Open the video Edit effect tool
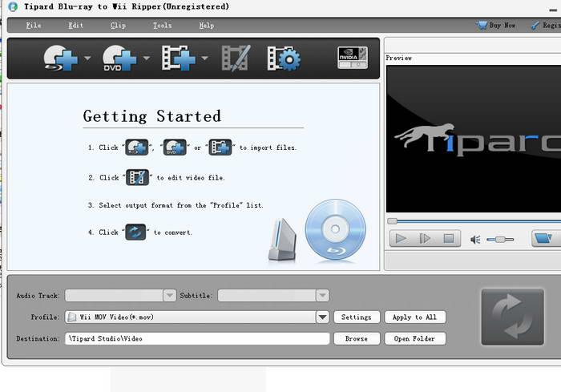This screenshot has width=561, height=392. (236, 58)
